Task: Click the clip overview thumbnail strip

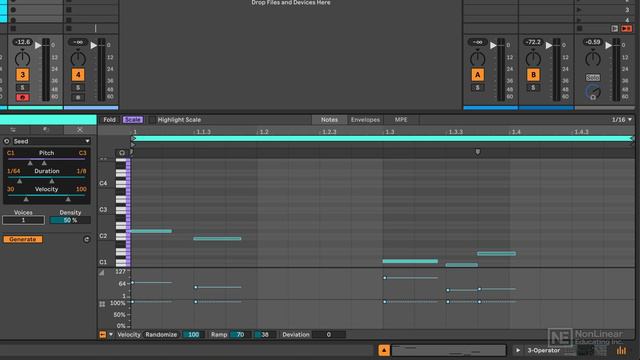Action: tap(448, 350)
